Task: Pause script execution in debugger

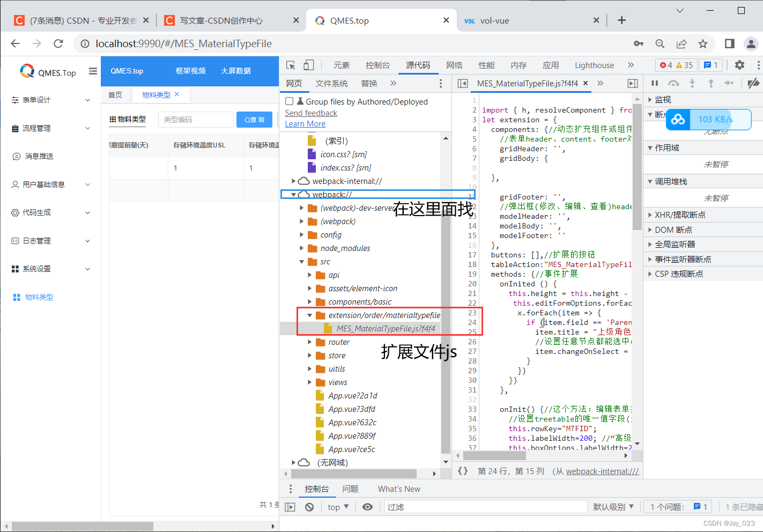Action: [x=655, y=83]
